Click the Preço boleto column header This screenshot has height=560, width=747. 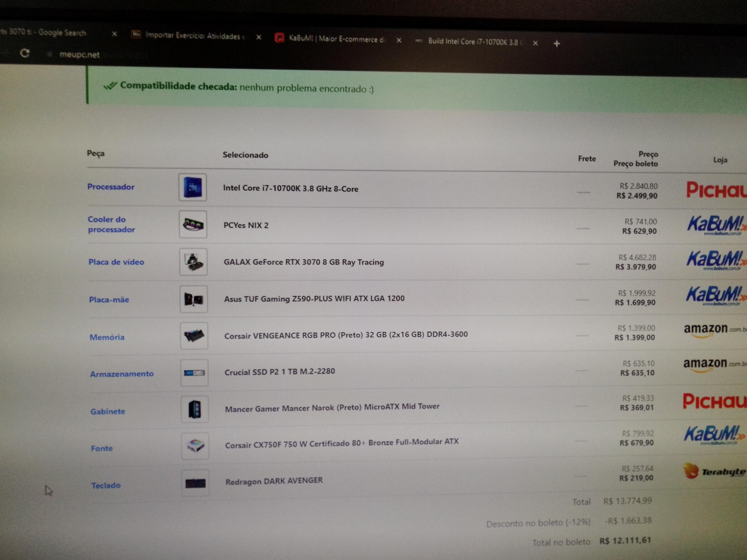pos(636,164)
